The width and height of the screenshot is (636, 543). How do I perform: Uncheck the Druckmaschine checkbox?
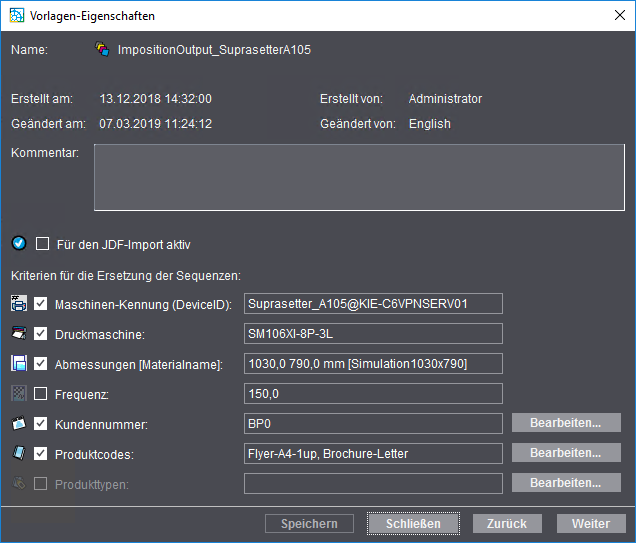point(41,334)
